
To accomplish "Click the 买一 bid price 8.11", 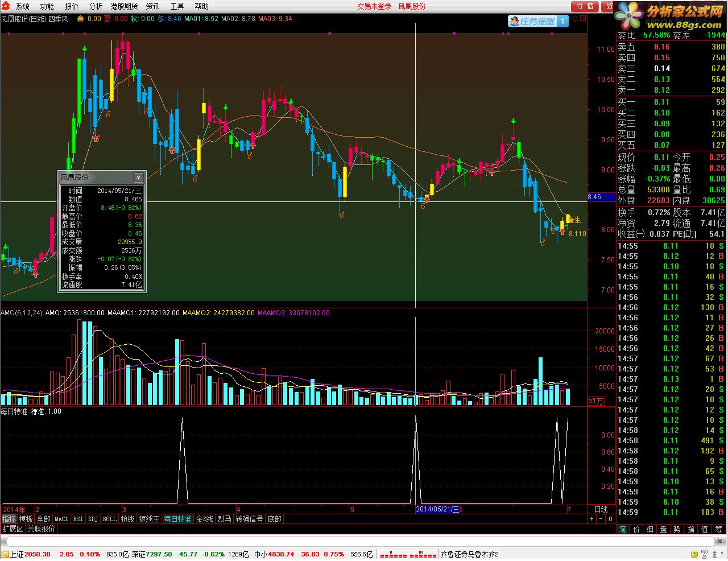I will [x=662, y=102].
